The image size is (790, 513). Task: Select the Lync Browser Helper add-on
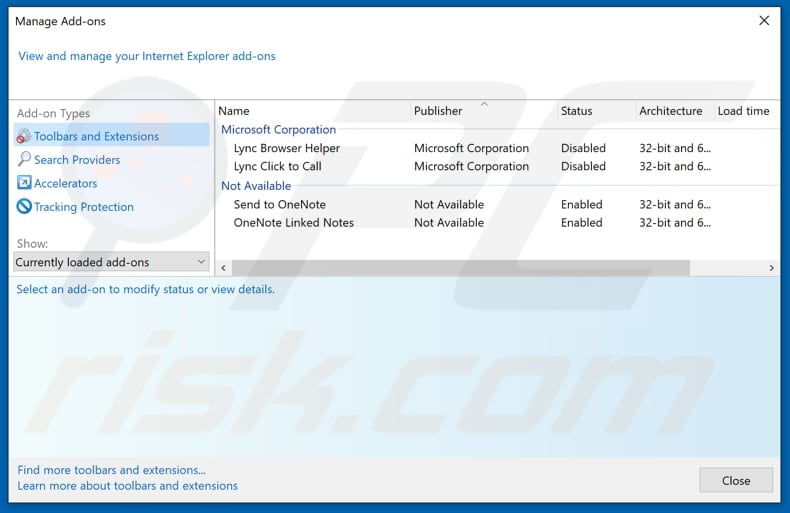pyautogui.click(x=286, y=148)
